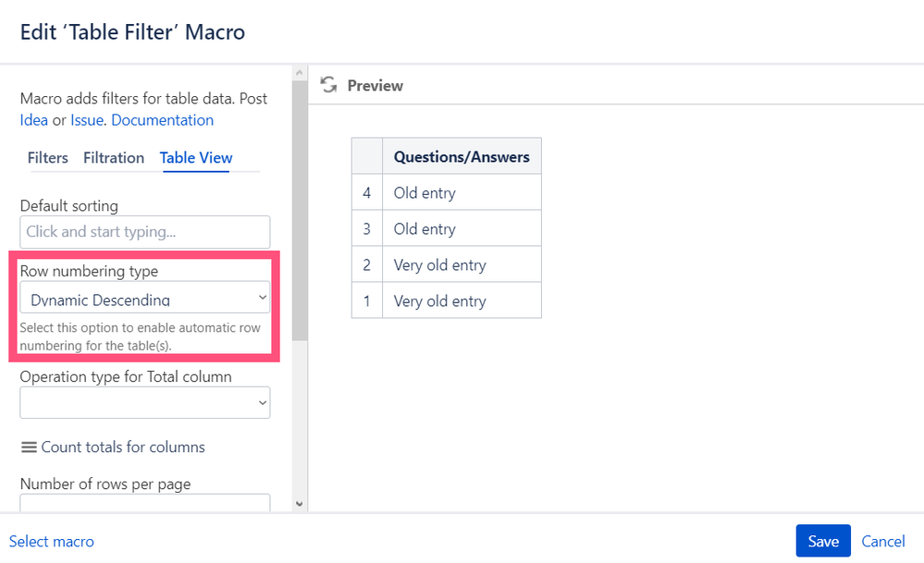Save the macro settings
Screen dimensions: 924x563
pyautogui.click(x=823, y=541)
